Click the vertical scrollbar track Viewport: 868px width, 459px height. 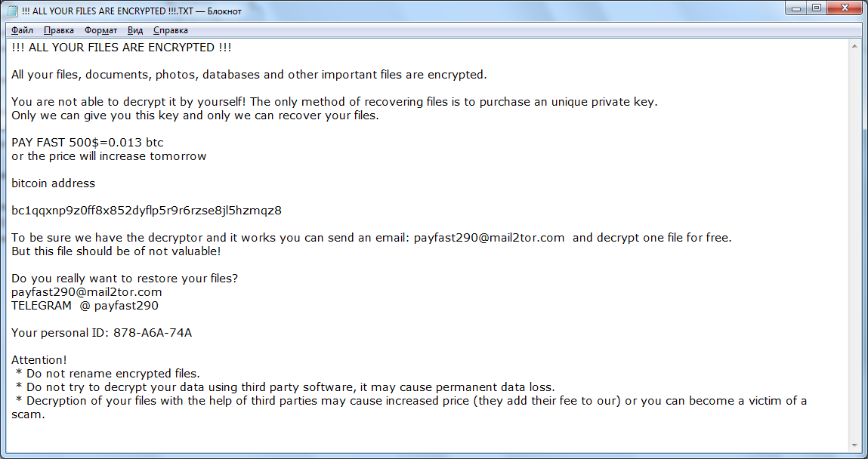point(855,242)
